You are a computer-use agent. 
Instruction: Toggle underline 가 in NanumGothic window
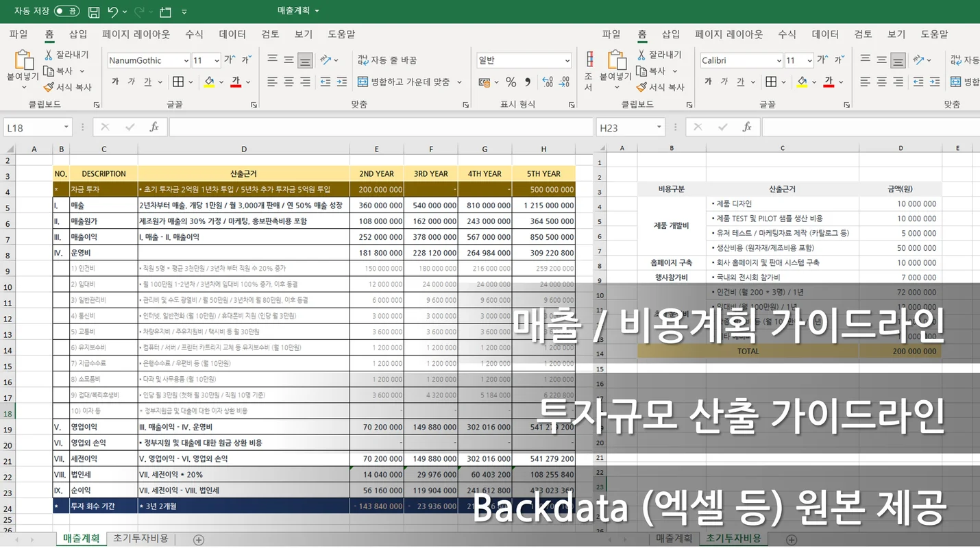(x=147, y=82)
